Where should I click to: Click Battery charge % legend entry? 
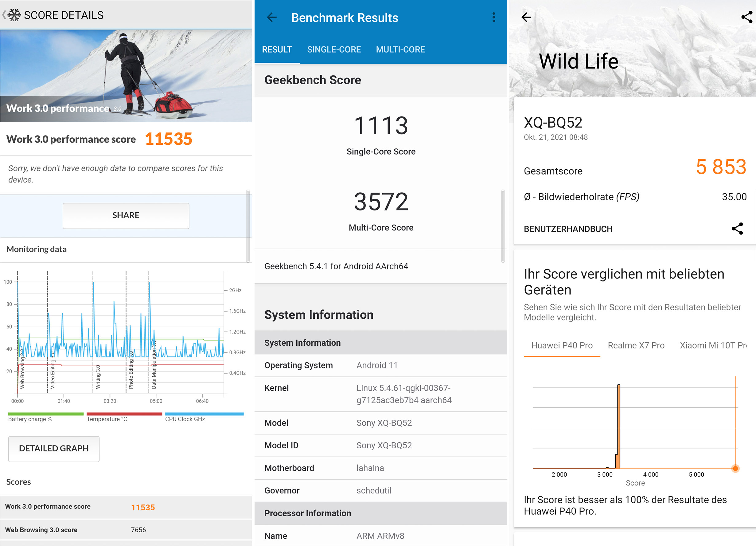[x=46, y=417]
